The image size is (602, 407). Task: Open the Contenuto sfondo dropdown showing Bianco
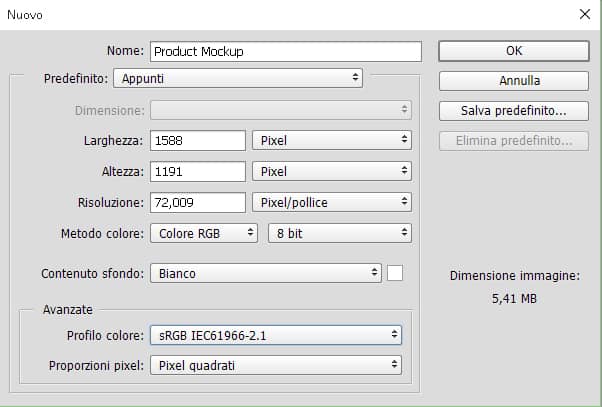[x=266, y=273]
